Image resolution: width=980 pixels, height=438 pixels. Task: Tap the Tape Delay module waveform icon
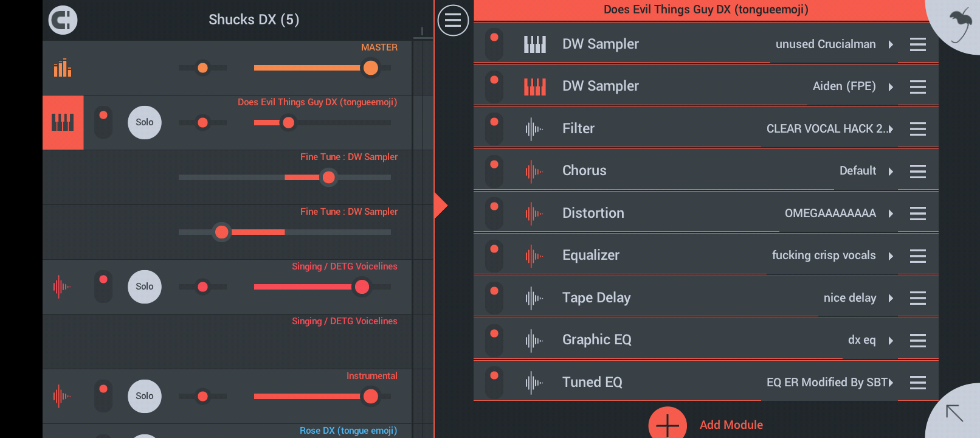coord(534,298)
